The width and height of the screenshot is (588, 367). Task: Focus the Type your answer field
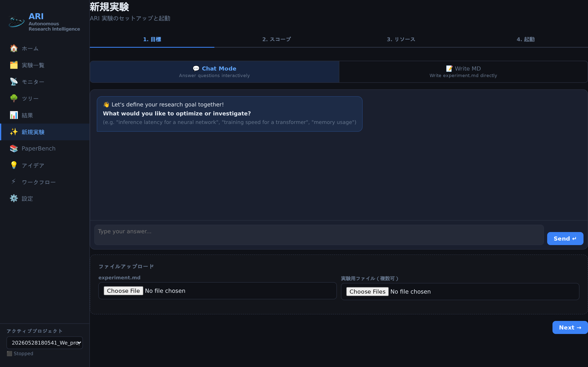[x=319, y=235]
